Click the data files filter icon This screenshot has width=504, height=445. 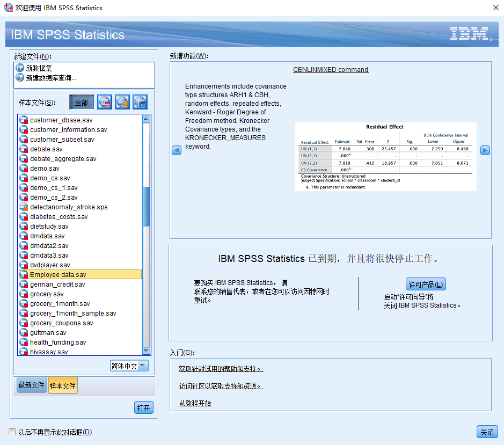coord(105,102)
